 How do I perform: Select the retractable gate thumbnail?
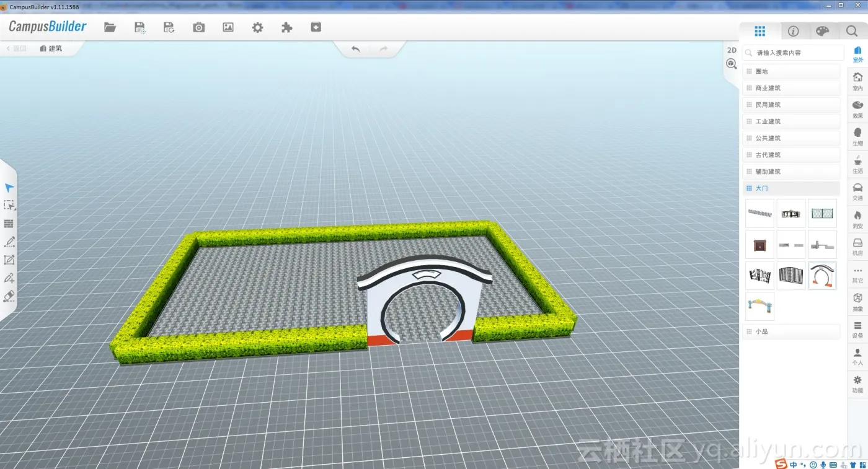(x=759, y=213)
